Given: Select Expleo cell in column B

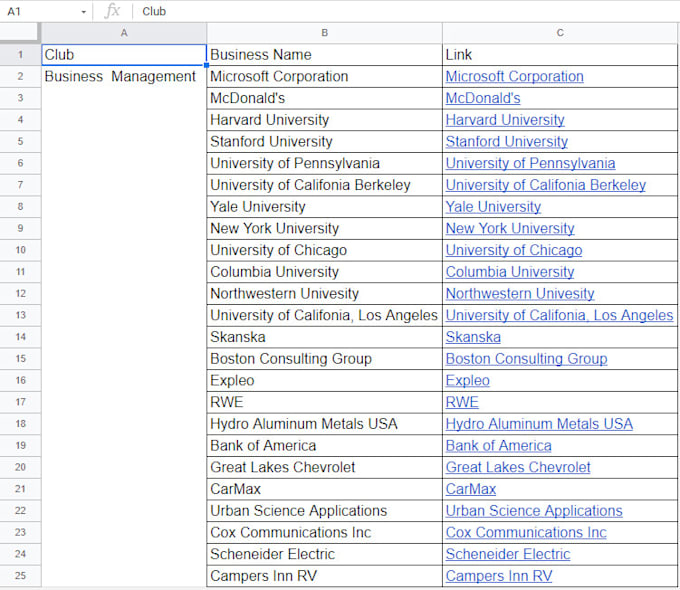Looking at the screenshot, I should [x=324, y=380].
